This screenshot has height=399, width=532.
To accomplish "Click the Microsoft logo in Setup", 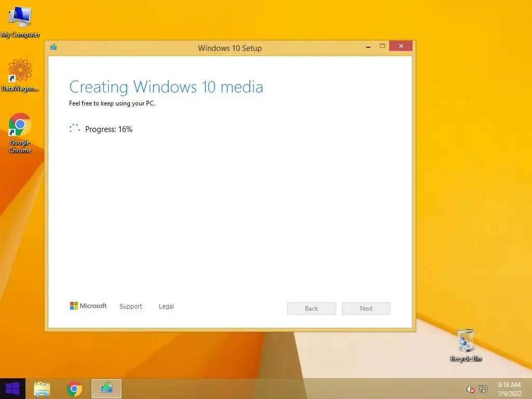I will coord(88,305).
